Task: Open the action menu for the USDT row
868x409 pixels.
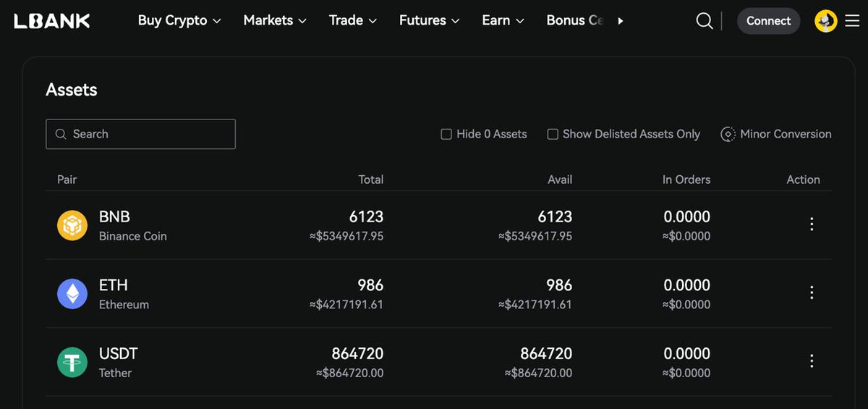Action: tap(812, 360)
